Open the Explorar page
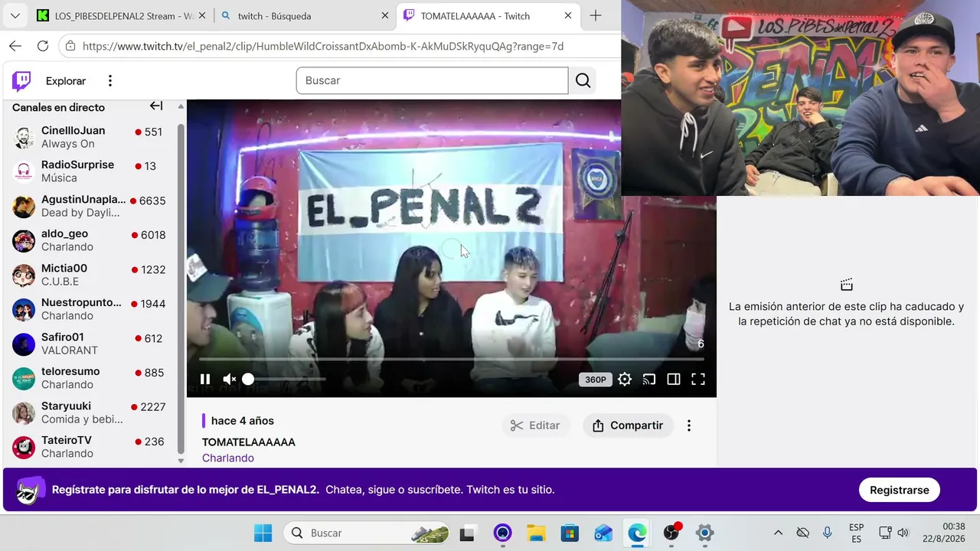Image resolution: width=980 pixels, height=551 pixels. [66, 81]
